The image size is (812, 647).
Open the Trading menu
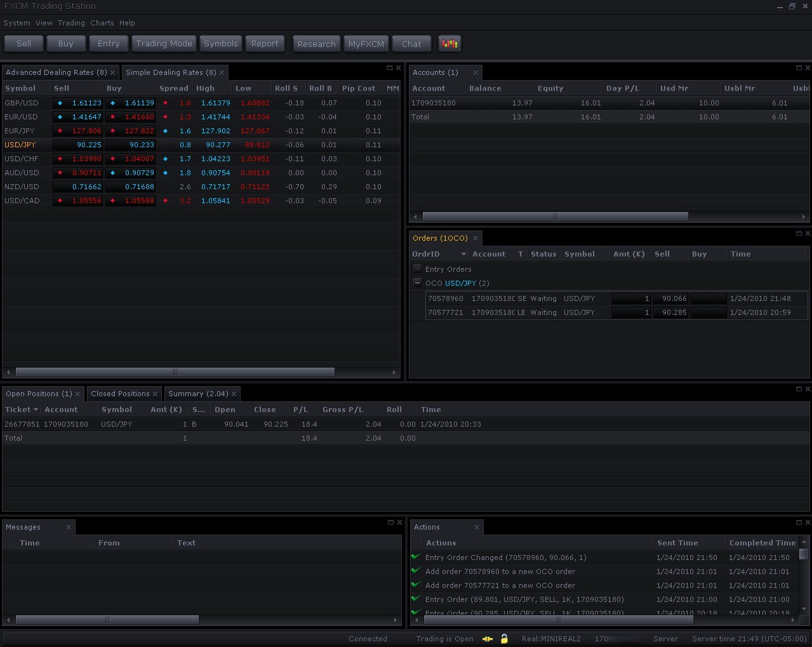(x=71, y=23)
